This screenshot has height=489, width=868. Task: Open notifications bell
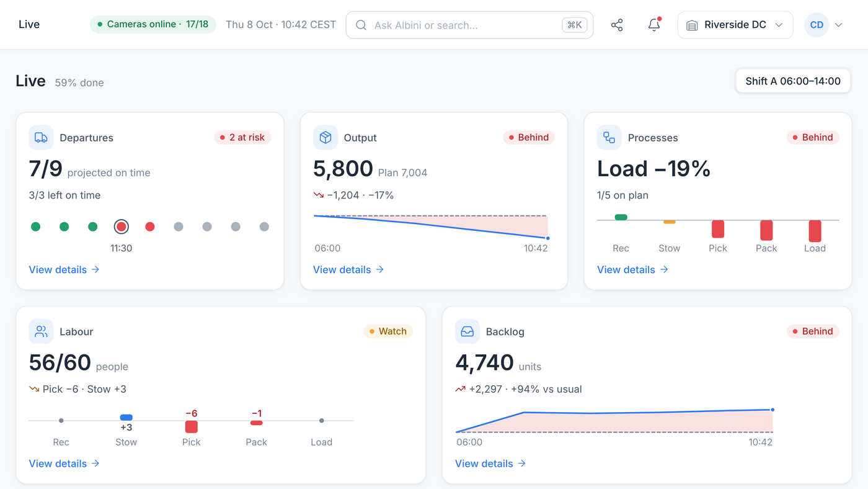(654, 25)
